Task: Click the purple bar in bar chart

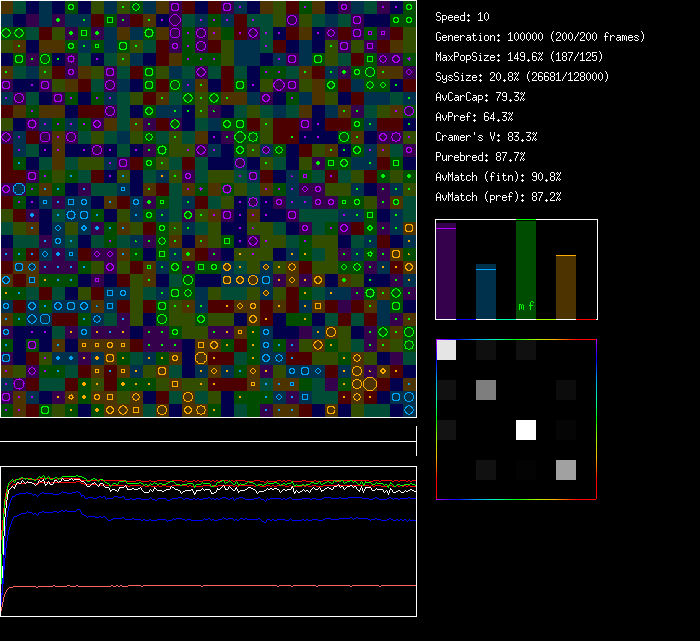Action: (x=446, y=272)
